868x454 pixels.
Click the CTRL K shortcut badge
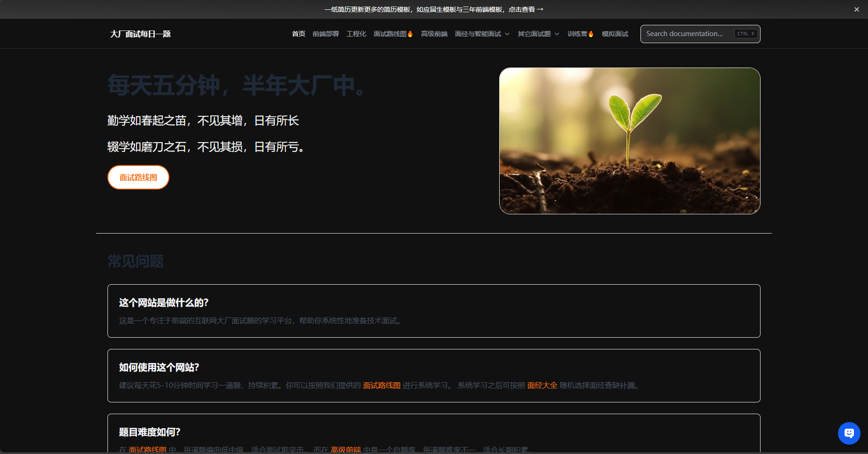[x=746, y=34]
